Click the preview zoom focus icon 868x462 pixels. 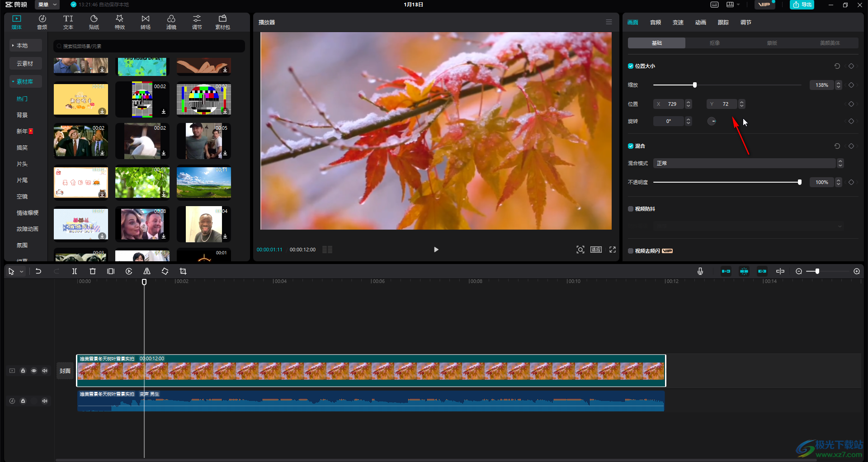tap(580, 250)
